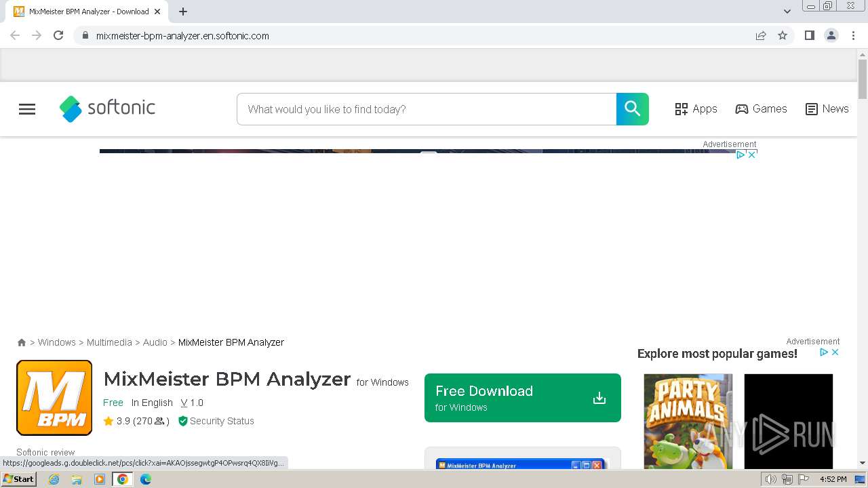The width and height of the screenshot is (868, 488).
Task: Open the Windows Start menu
Action: [18, 479]
